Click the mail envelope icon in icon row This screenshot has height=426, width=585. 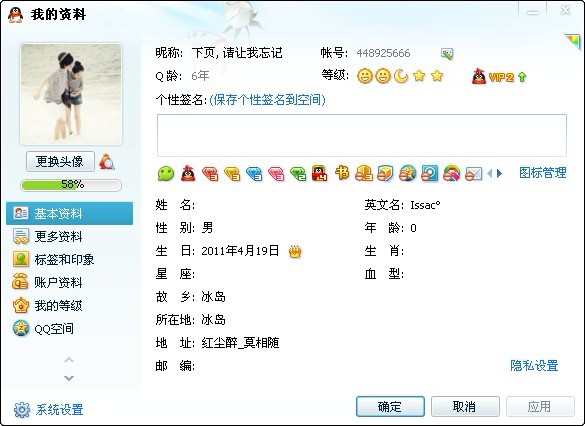pos(474,174)
